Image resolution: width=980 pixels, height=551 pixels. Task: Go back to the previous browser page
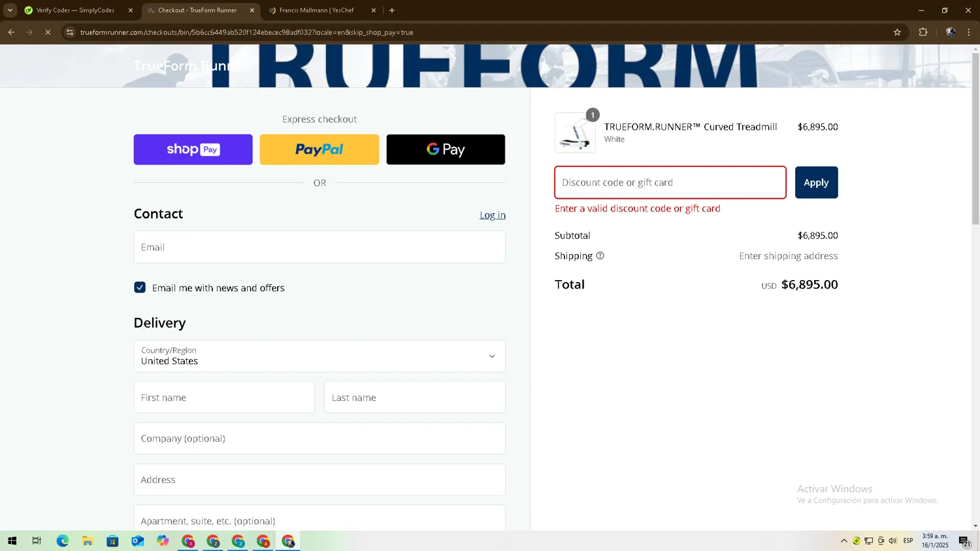(11, 32)
